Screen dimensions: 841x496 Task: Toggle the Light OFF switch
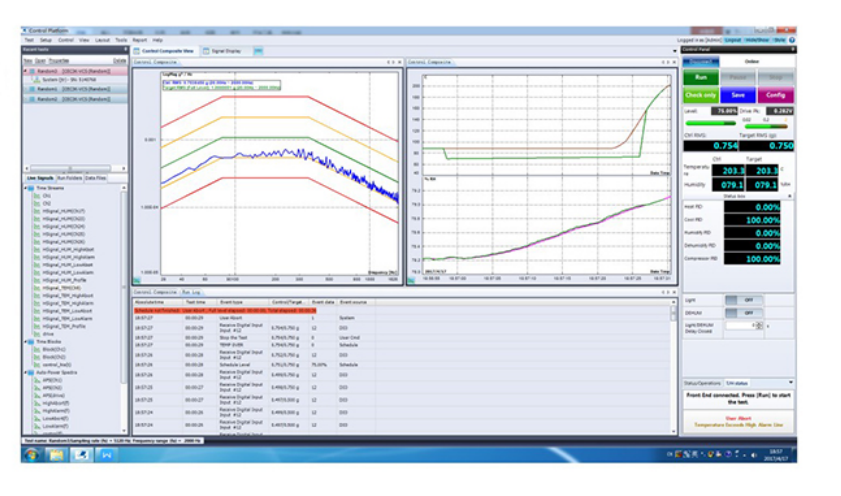pyautogui.click(x=743, y=300)
